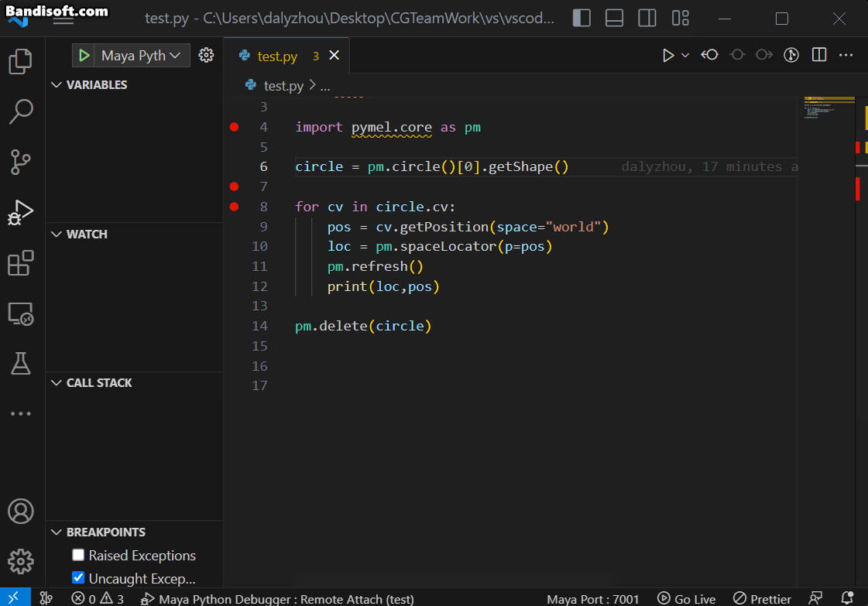The height and width of the screenshot is (606, 868).
Task: Split the editor right
Action: pos(818,55)
